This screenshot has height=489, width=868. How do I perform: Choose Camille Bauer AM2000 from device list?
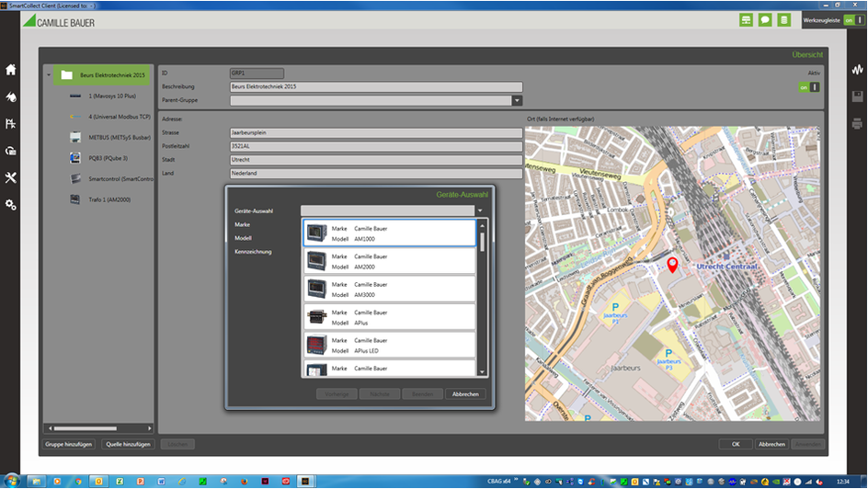[390, 262]
